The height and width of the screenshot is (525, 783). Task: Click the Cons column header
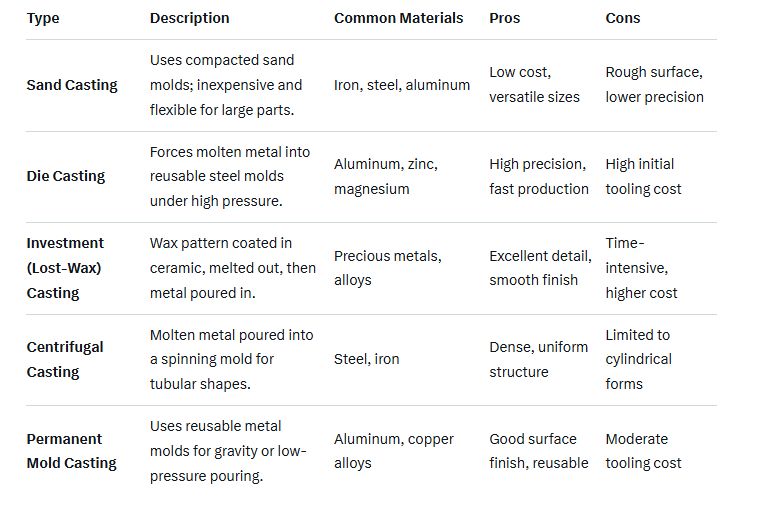[x=623, y=18]
